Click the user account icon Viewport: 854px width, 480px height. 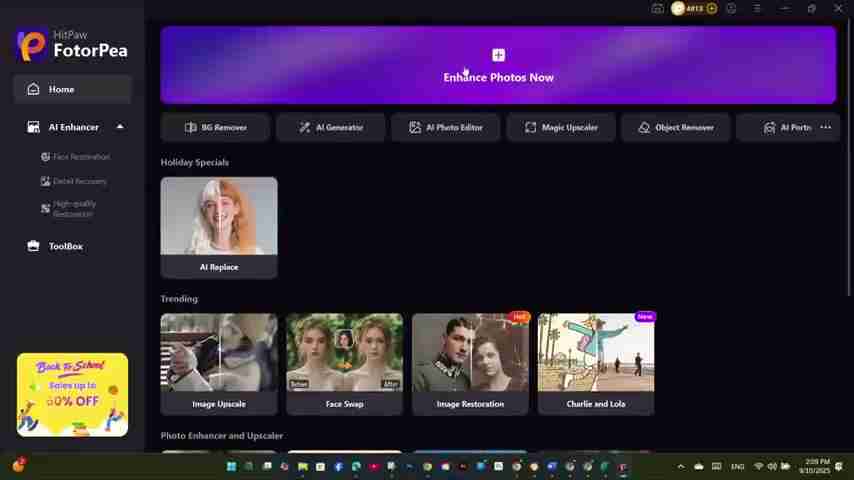[x=731, y=8]
